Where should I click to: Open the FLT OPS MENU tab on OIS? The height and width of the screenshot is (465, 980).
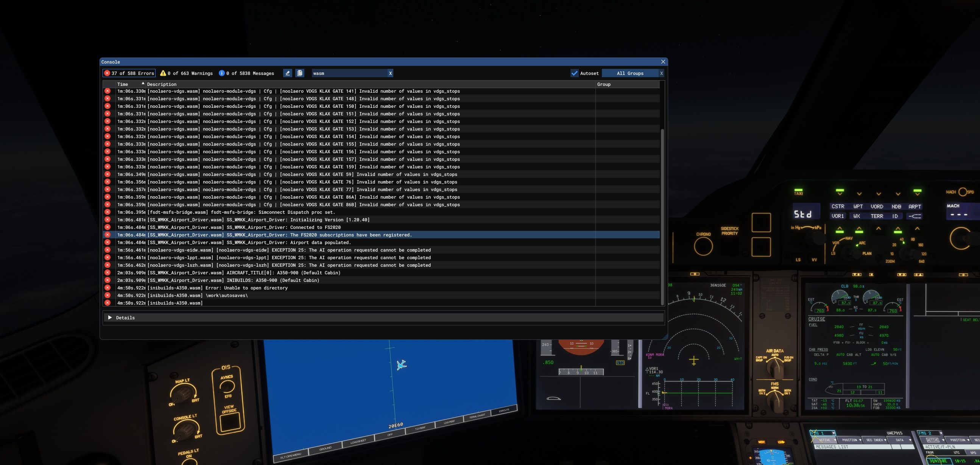point(291,455)
